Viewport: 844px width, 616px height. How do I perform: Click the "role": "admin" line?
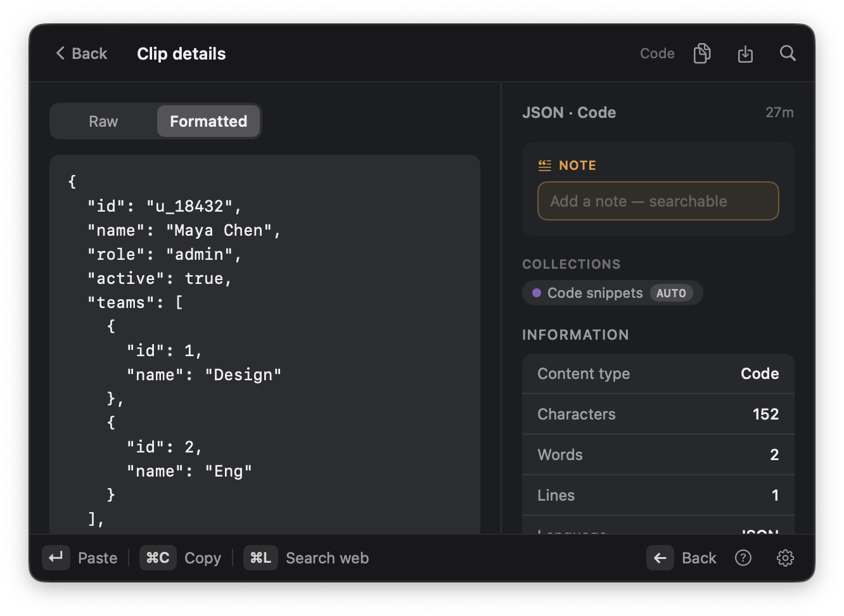coord(165,255)
